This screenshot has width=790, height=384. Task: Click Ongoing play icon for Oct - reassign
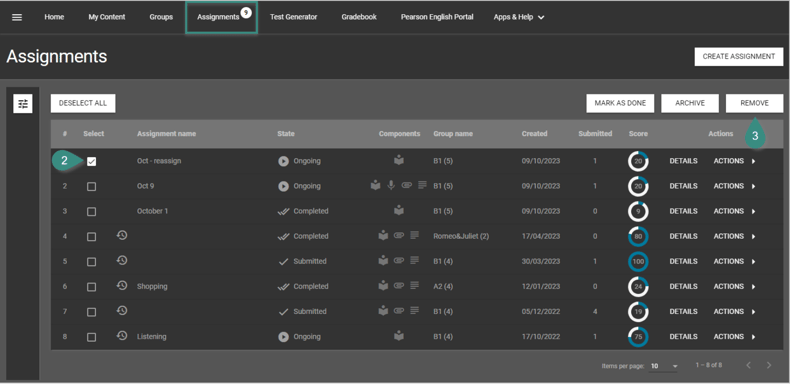(x=284, y=161)
